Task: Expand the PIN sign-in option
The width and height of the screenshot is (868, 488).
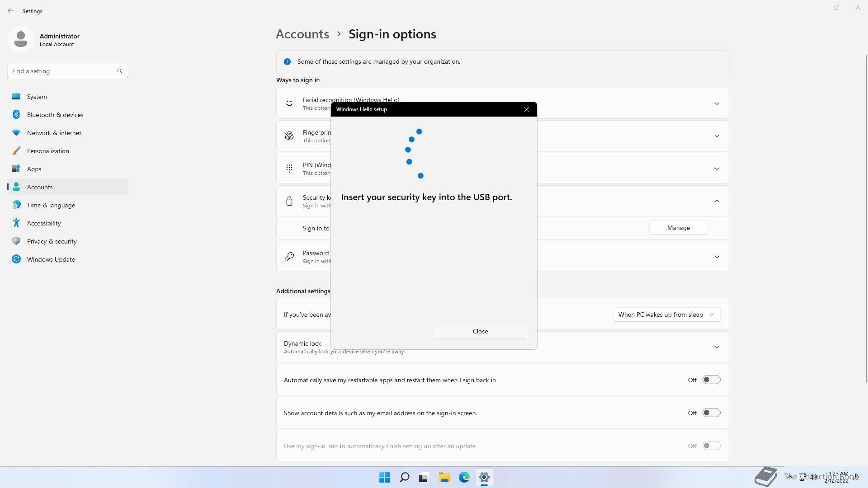Action: click(717, 169)
